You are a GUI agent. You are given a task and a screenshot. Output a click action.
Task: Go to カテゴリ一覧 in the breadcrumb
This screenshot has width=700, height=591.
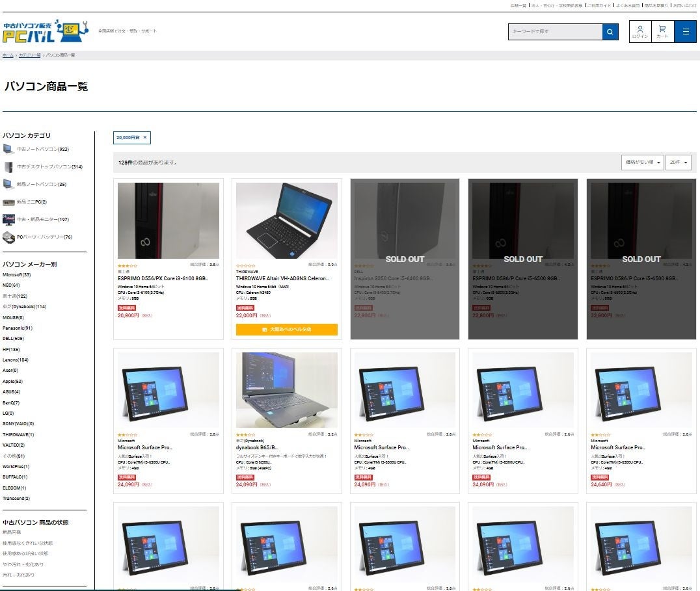pos(29,55)
